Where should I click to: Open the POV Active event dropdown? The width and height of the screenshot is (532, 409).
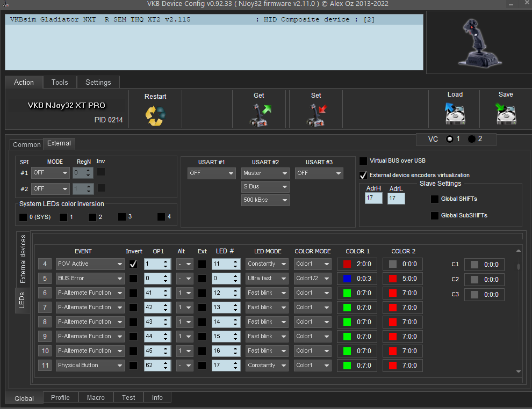click(x=90, y=264)
